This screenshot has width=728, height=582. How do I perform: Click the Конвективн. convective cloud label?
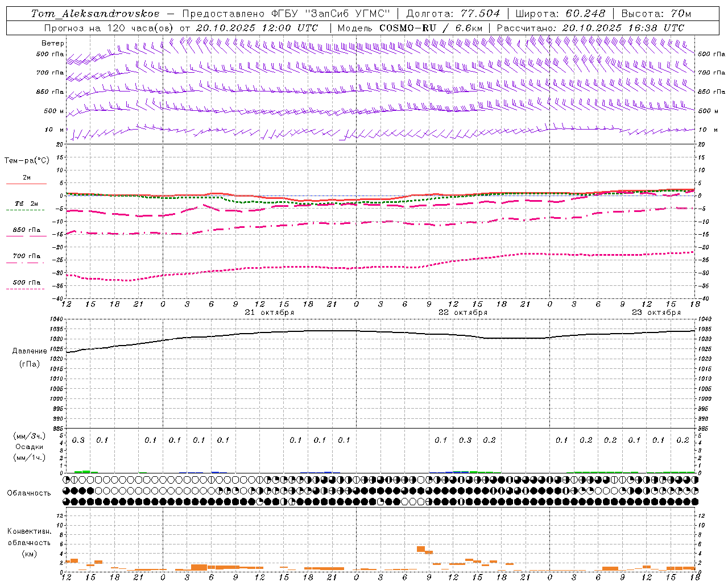pos(30,531)
